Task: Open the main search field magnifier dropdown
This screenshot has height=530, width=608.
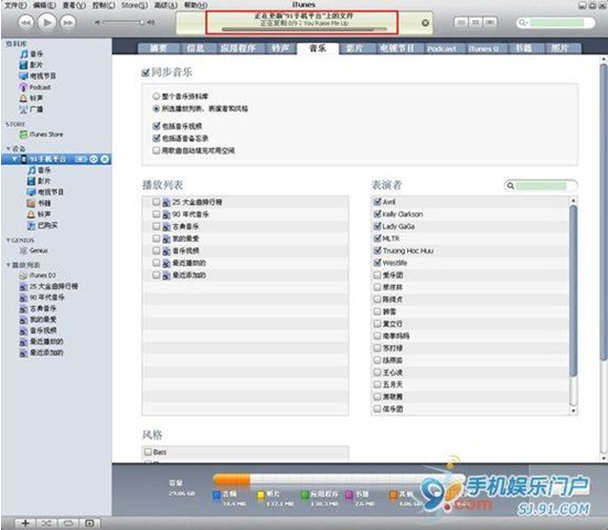Action: [523, 22]
